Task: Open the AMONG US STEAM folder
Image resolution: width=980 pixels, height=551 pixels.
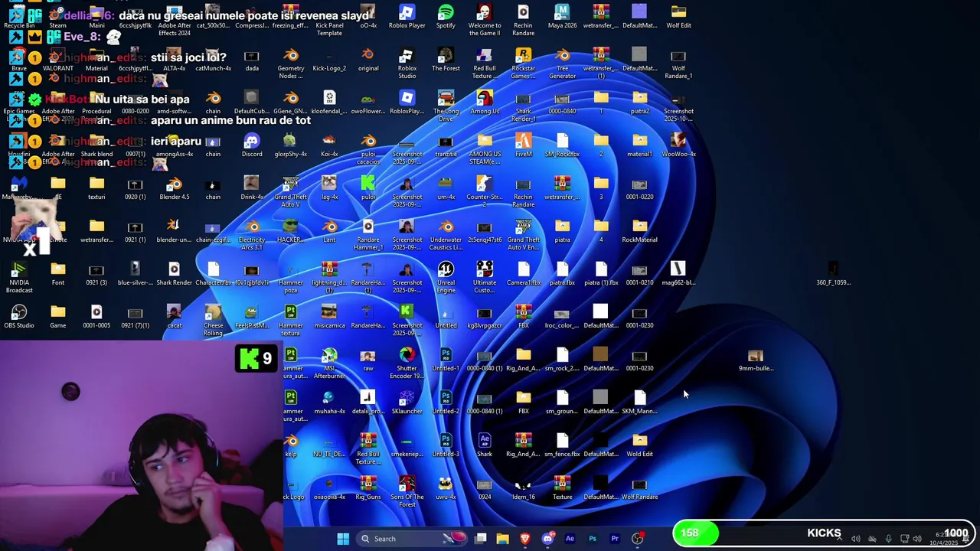Action: click(485, 148)
